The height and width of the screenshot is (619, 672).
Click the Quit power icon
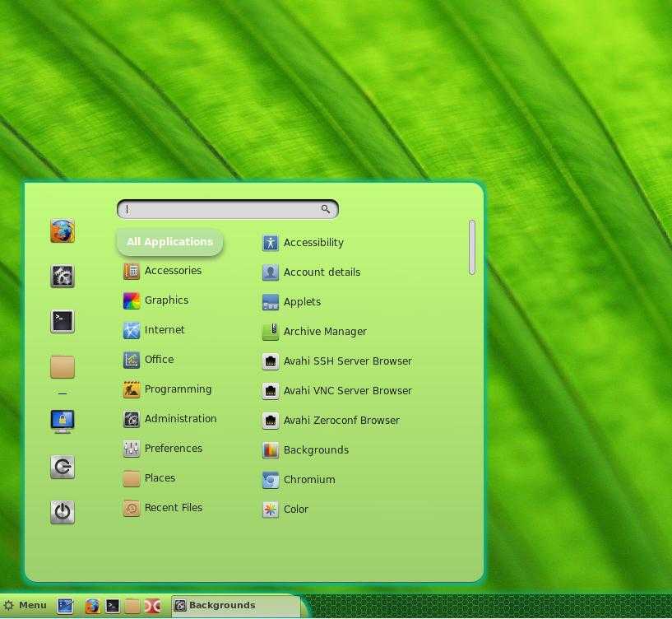coord(63,512)
